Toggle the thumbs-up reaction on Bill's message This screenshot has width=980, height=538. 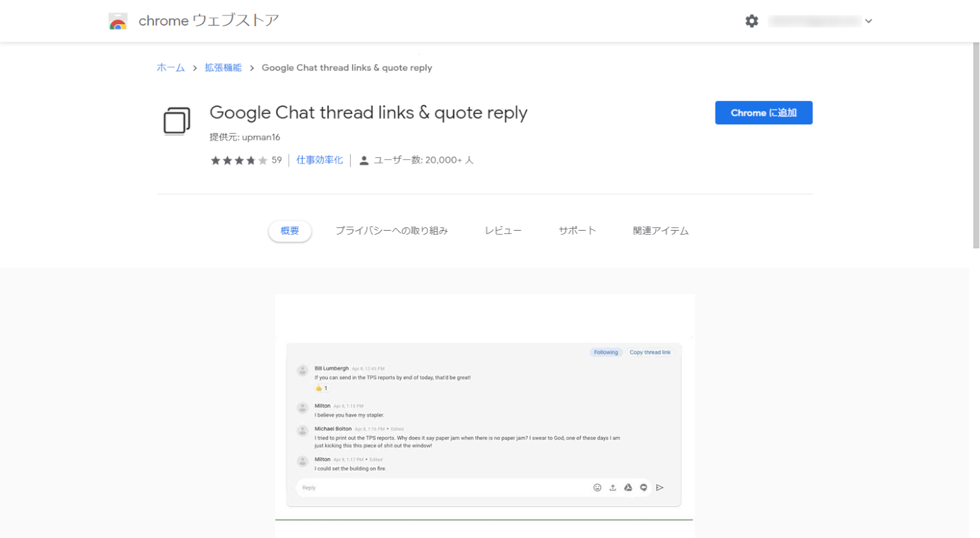click(321, 388)
